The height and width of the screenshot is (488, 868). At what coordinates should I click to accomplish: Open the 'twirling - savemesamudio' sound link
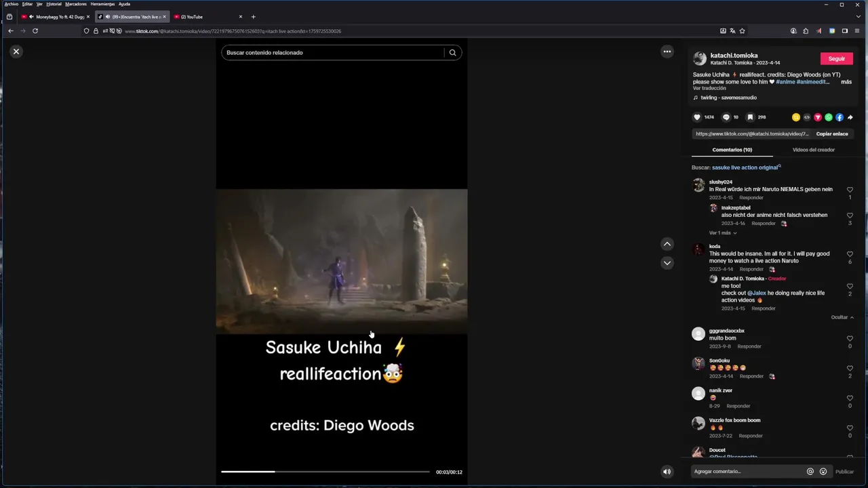tap(728, 98)
